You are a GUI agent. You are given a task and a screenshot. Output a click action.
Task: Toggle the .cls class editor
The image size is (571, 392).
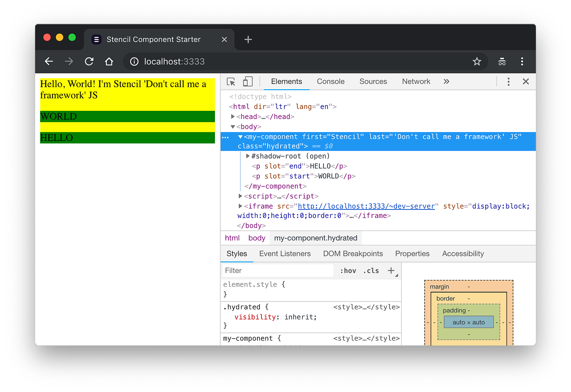[371, 271]
